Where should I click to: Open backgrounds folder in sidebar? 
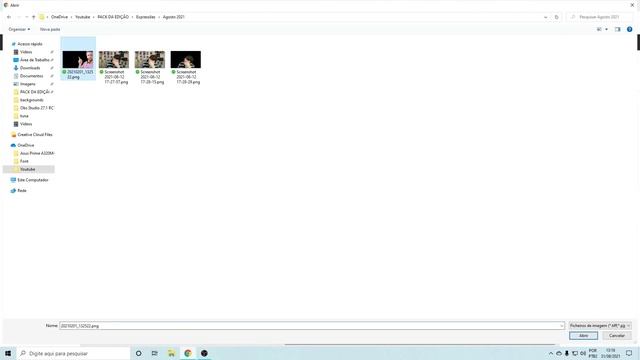31,100
